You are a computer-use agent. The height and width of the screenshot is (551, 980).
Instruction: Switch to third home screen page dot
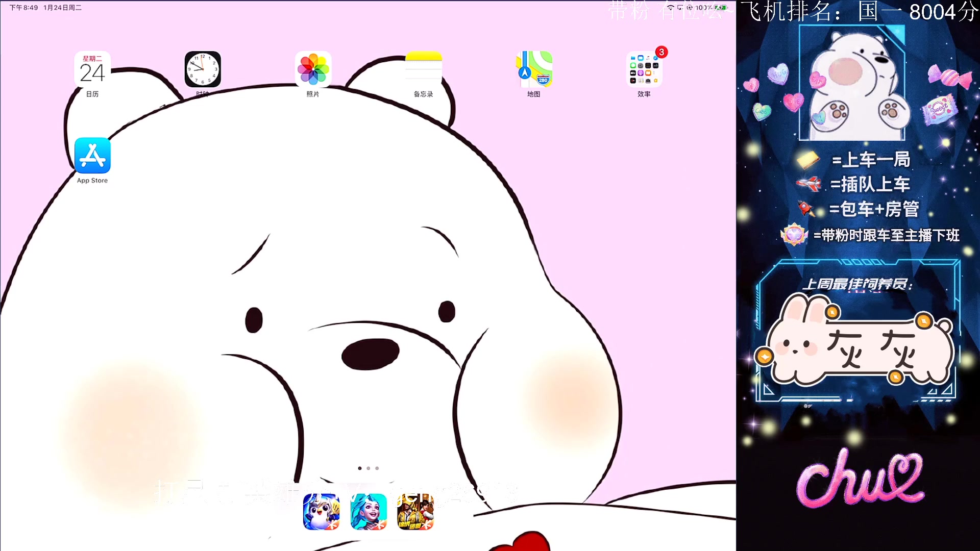[x=377, y=468]
